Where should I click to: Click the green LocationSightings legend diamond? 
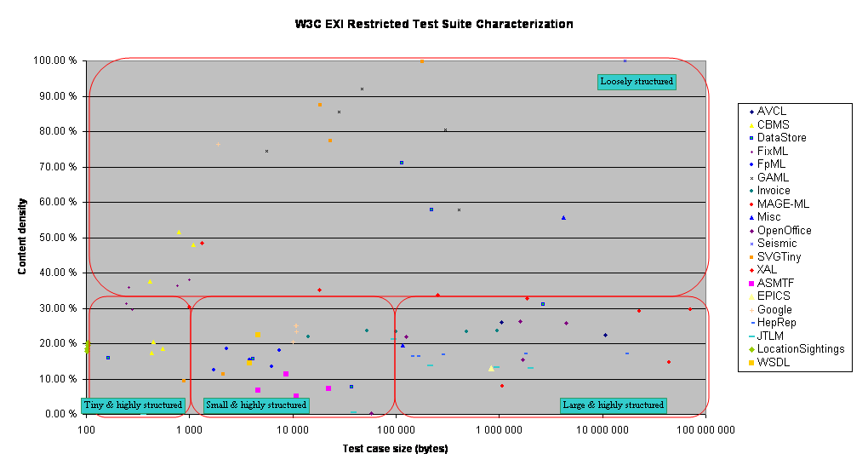point(751,349)
